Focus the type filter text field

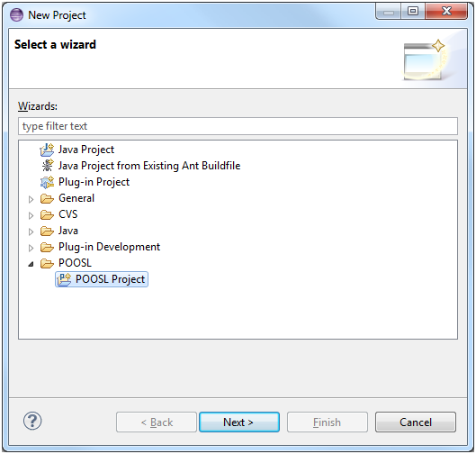tap(238, 126)
